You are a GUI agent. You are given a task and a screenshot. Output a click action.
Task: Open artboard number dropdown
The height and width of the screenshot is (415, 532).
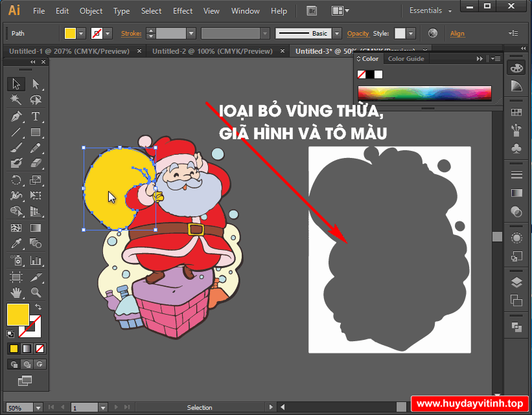point(103,407)
